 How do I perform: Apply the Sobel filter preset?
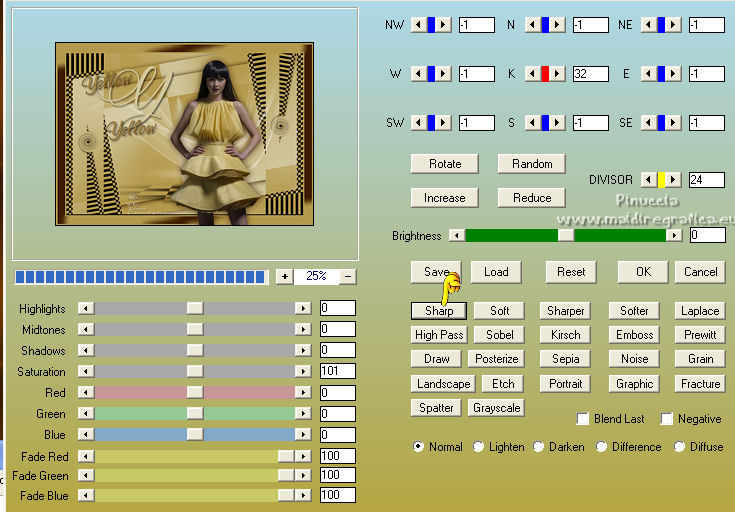pos(499,335)
